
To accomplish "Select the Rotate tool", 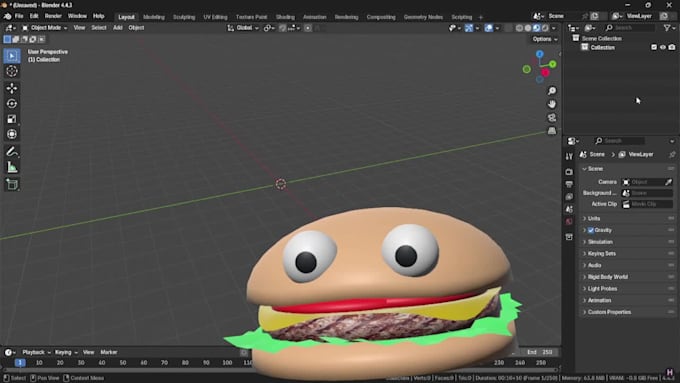I will pos(12,104).
